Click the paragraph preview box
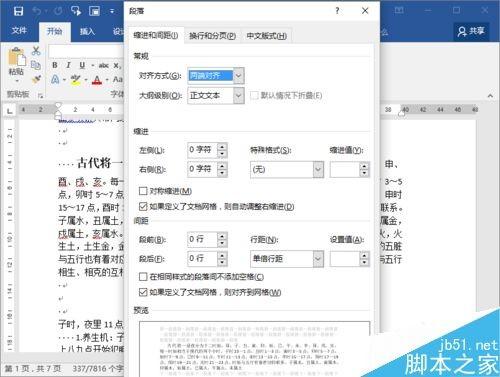500x377 pixels. pos(254,349)
